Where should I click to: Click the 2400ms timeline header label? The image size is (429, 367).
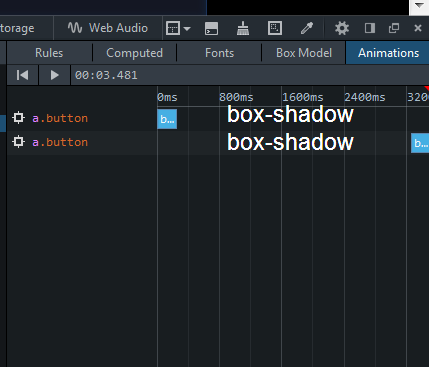[x=365, y=97]
